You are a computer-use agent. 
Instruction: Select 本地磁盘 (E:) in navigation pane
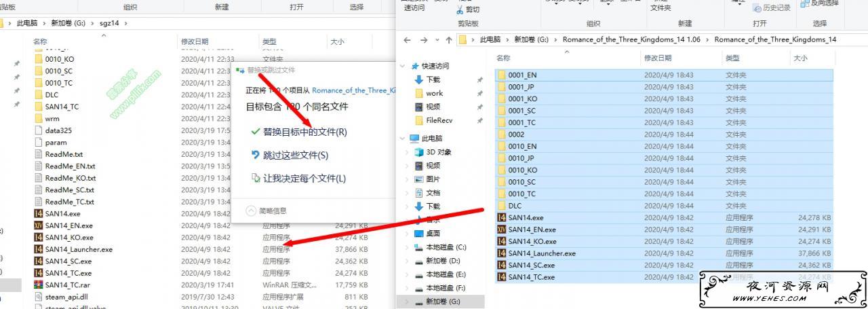(x=446, y=274)
